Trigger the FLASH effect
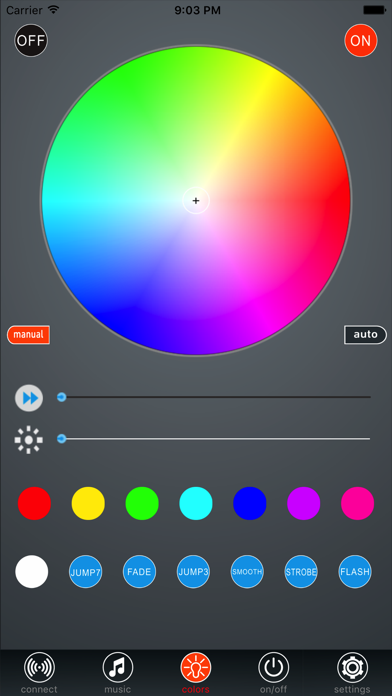This screenshot has width=392, height=696. 355,572
